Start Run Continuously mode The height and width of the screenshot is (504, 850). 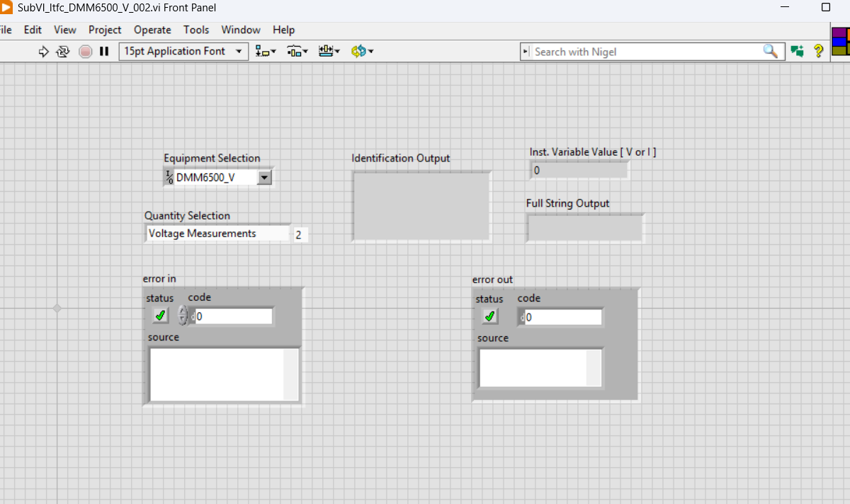tap(62, 51)
